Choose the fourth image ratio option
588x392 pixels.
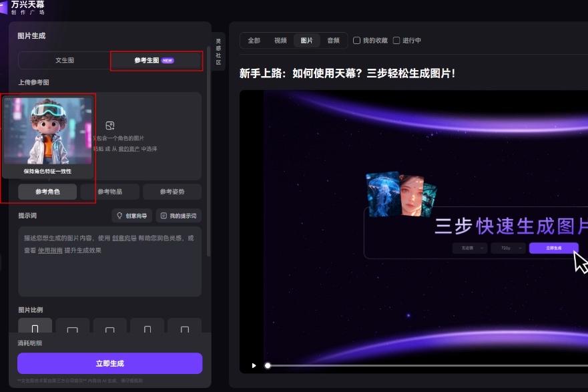coord(148,326)
